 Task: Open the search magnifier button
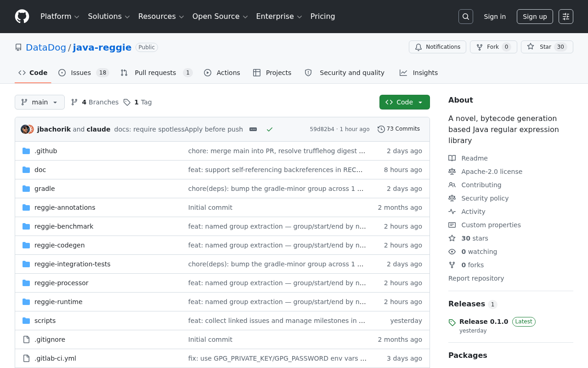pos(466,17)
